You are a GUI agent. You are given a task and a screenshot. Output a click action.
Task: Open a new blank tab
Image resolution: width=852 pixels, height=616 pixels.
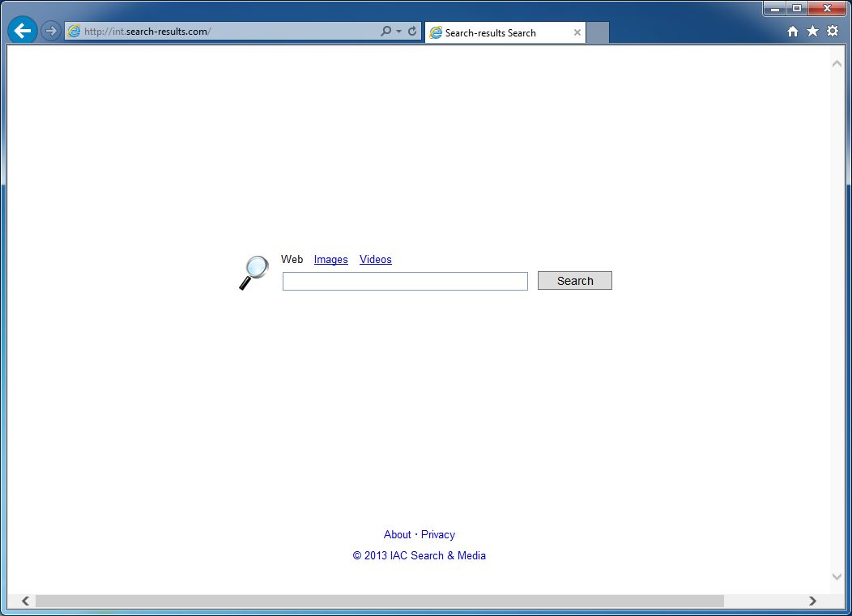coord(598,32)
